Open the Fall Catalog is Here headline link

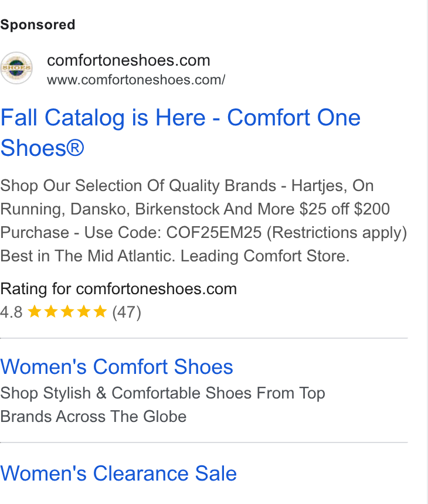[181, 132]
